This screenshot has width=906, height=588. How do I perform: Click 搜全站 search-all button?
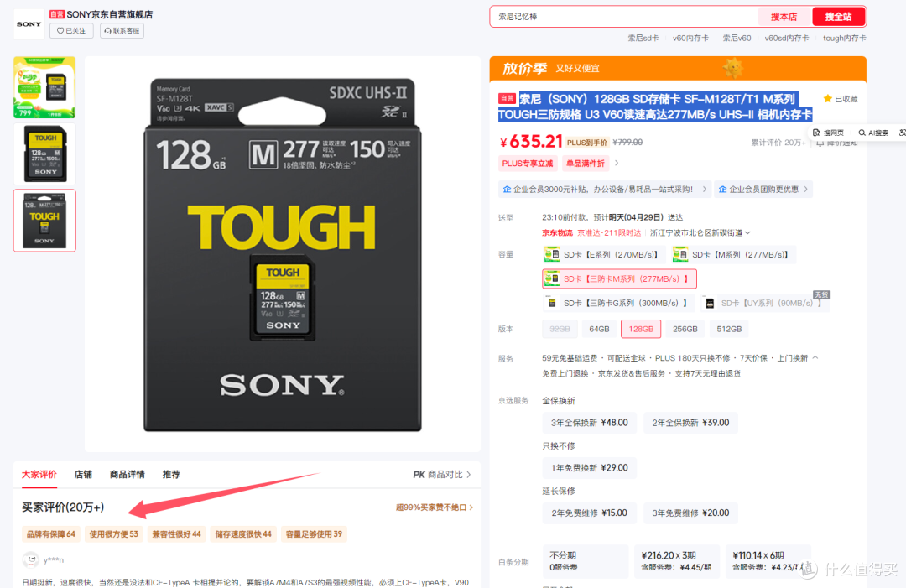pos(838,17)
